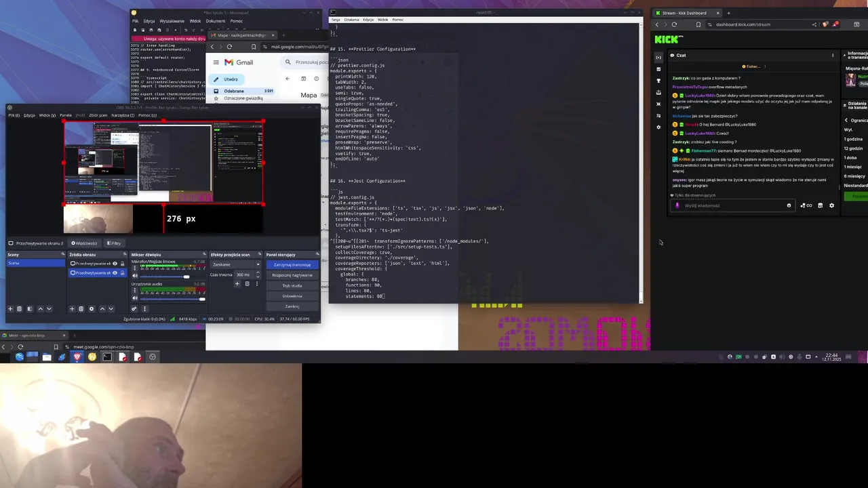Toggle lock on selected Przechwytywanie ekranu source
Screen dimensions: 868x488
122,273
